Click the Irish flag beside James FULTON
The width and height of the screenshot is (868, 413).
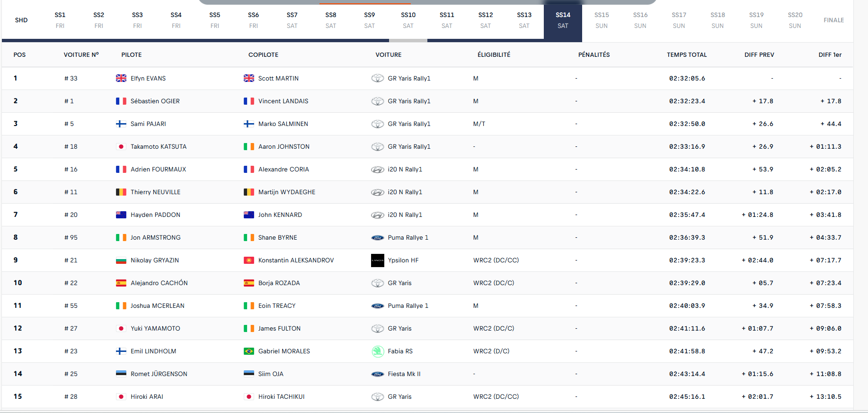tap(249, 328)
